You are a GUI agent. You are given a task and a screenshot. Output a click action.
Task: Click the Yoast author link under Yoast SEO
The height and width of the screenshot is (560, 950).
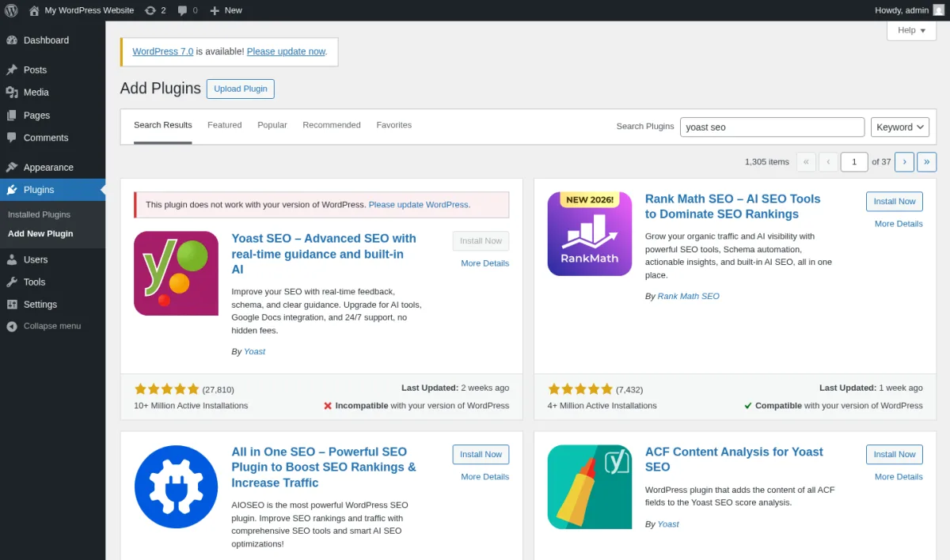254,352
